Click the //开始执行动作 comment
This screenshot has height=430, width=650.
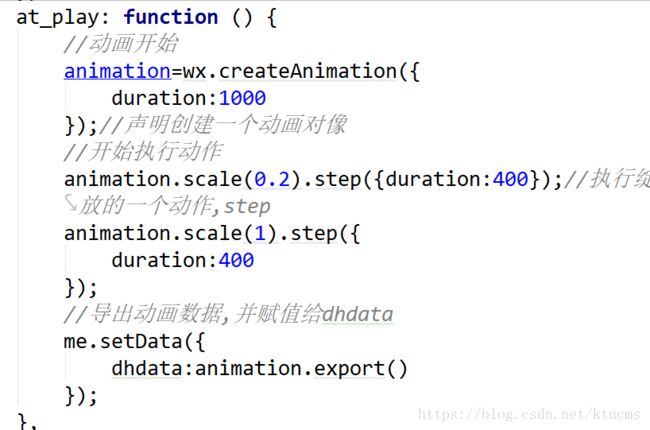tap(145, 152)
